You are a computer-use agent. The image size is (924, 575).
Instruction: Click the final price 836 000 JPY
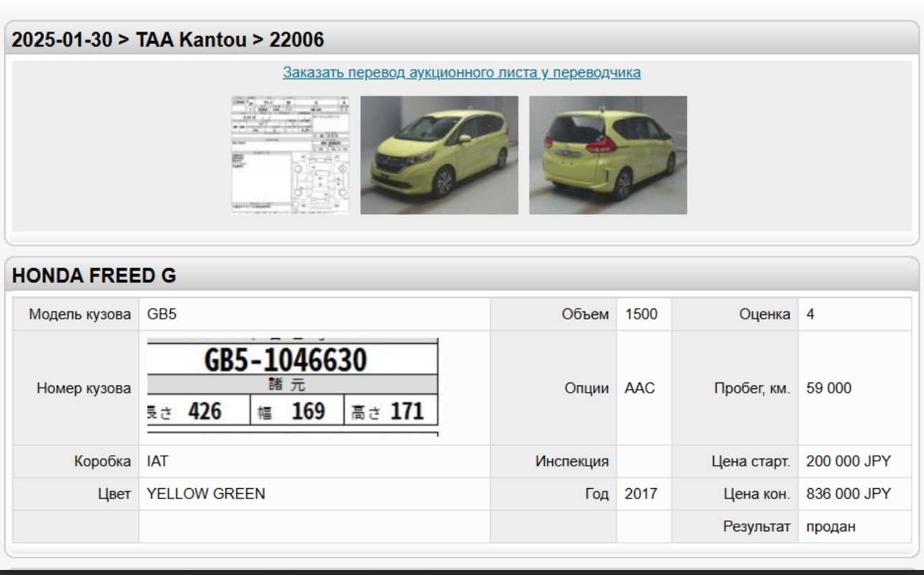coord(849,494)
